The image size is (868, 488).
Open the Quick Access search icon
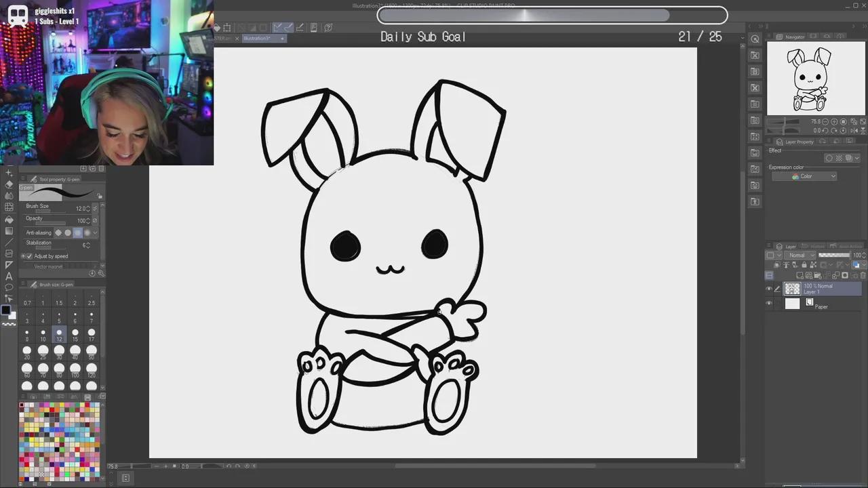tap(755, 39)
